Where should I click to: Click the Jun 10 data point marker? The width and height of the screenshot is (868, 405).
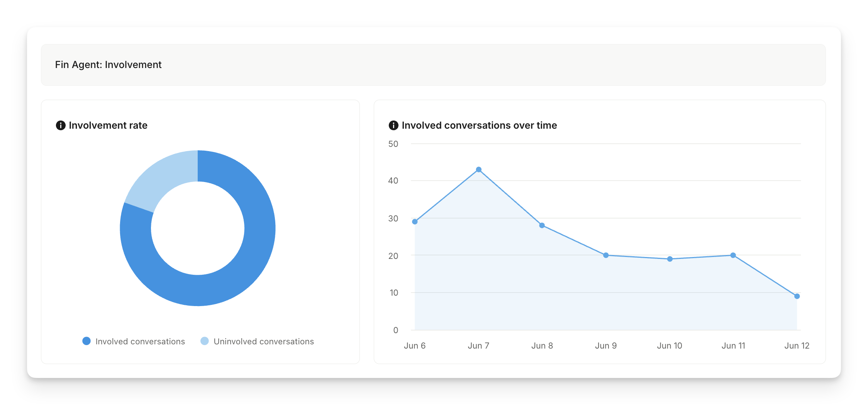point(670,259)
